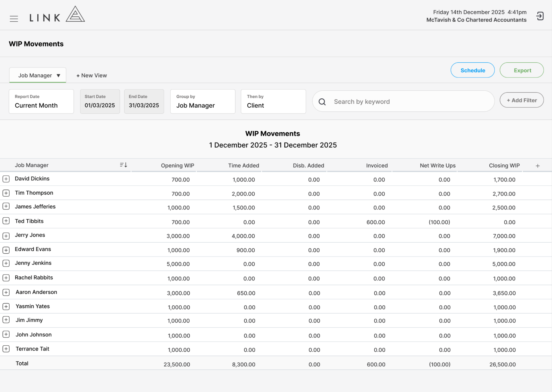Expand the David Dickins row
The height and width of the screenshot is (392, 552).
pyautogui.click(x=6, y=179)
